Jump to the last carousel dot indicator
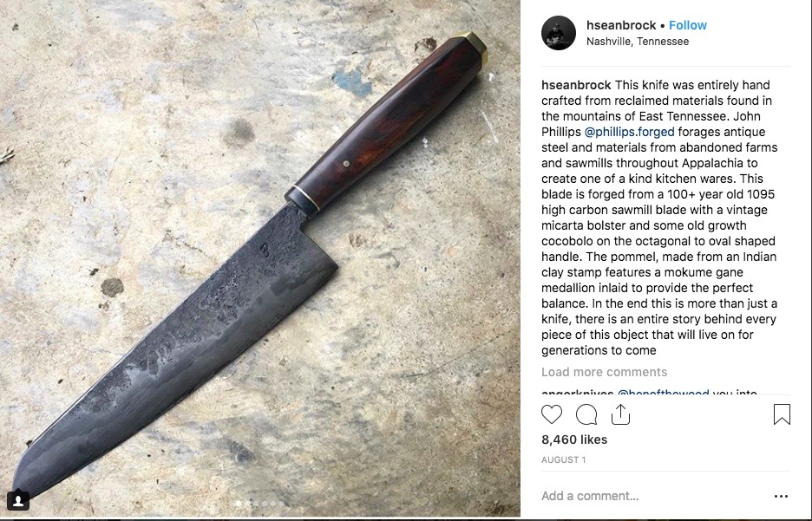 click(282, 503)
